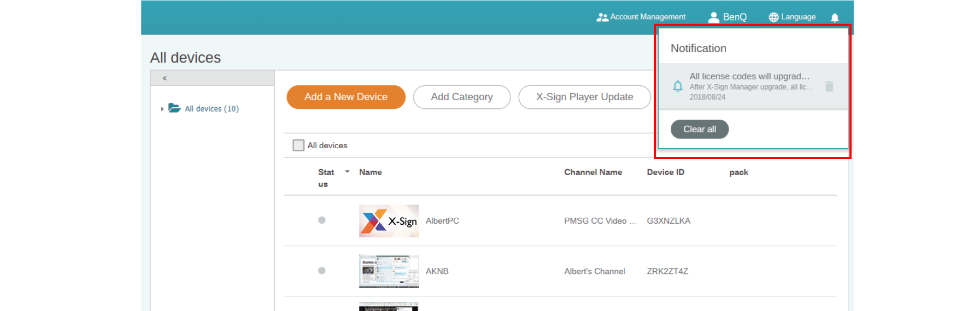Select the AlbertPC status indicator dot

[322, 220]
